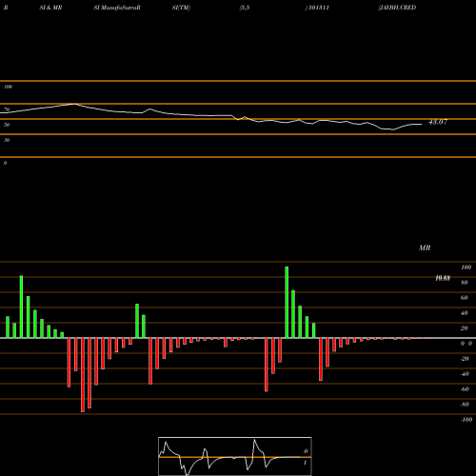Click the MR axis label -40
The height and width of the screenshot is (476, 476).
point(465,374)
